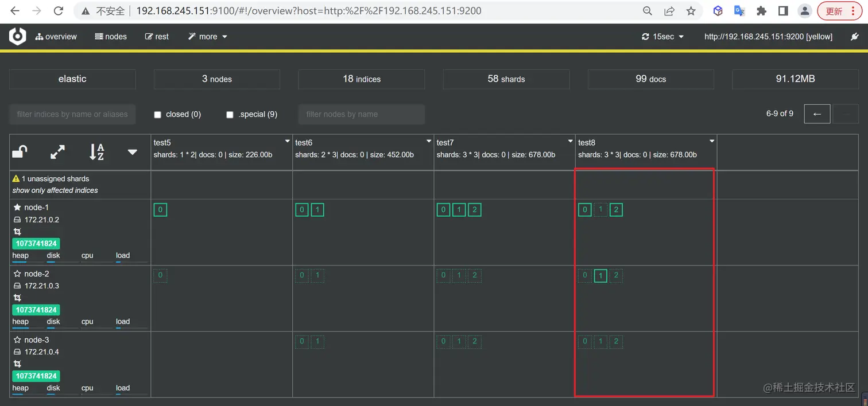Click node-3 star icon
Image resolution: width=868 pixels, height=406 pixels.
click(17, 339)
